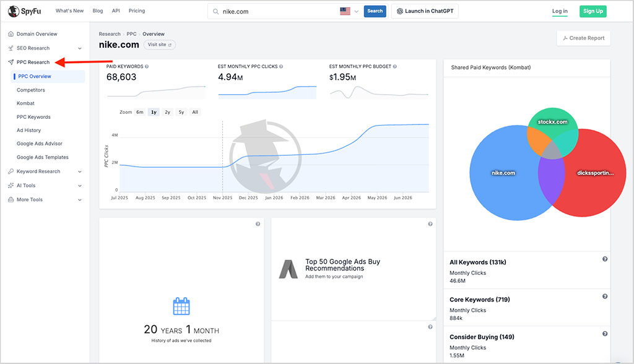634x364 pixels.
Task: Click the blue Search button
Action: [x=375, y=11]
